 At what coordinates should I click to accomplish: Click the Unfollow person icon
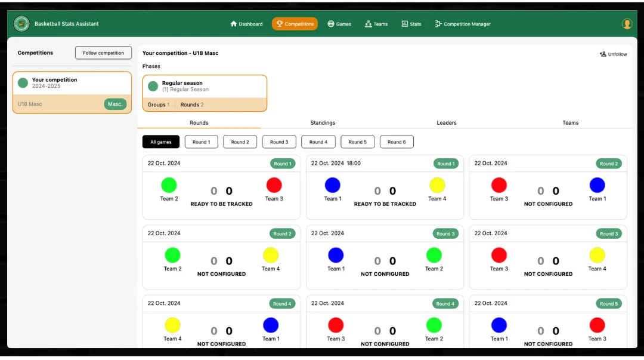tap(603, 54)
